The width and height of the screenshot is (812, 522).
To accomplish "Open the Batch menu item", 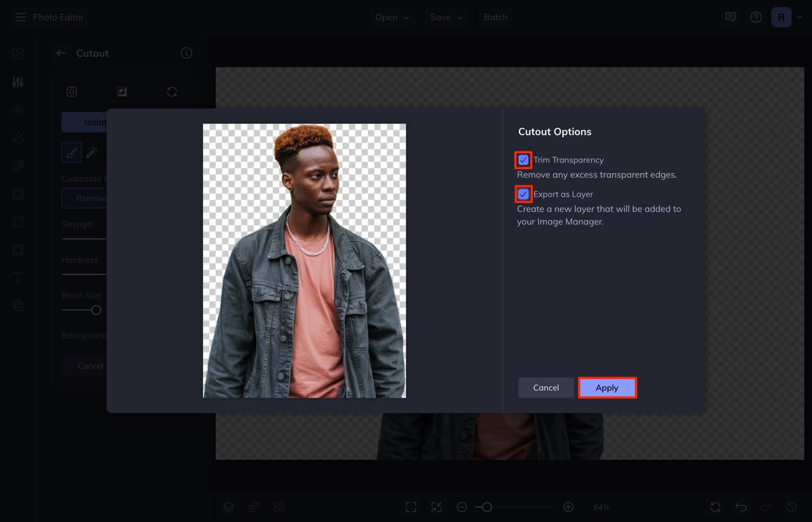I will pos(495,17).
